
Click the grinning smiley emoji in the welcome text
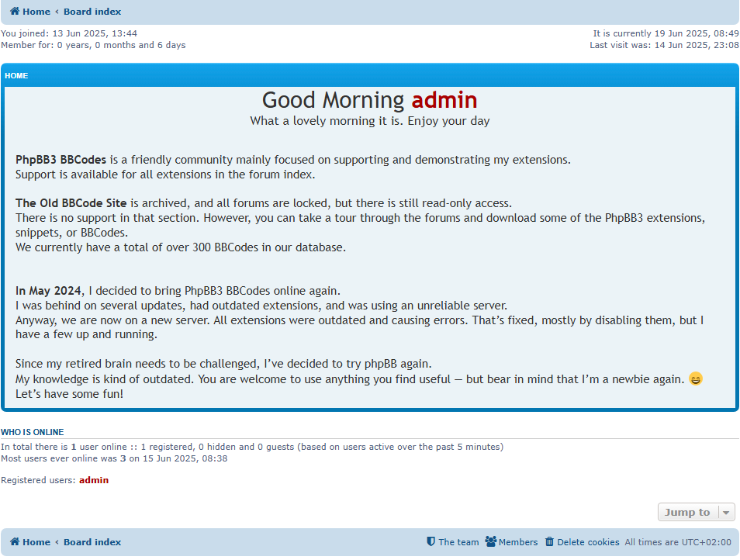tap(696, 379)
